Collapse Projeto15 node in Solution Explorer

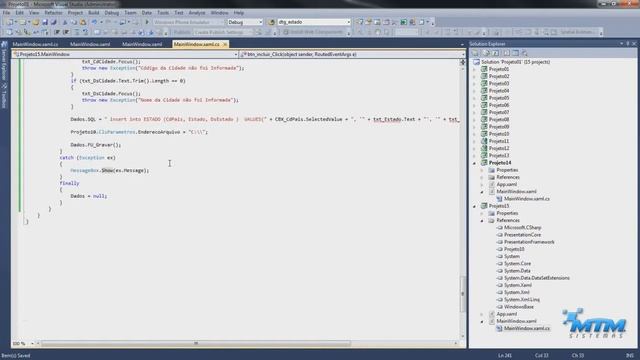point(475,206)
